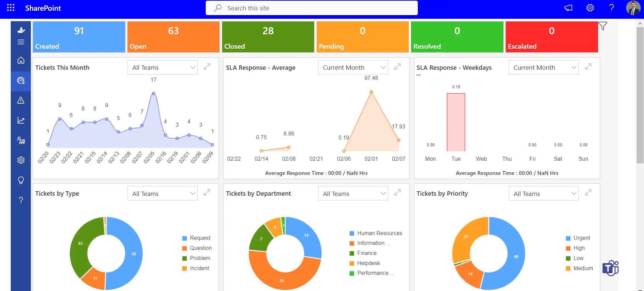The image size is (644, 291).
Task: Click the SharePoint title link
Action: coord(43,8)
